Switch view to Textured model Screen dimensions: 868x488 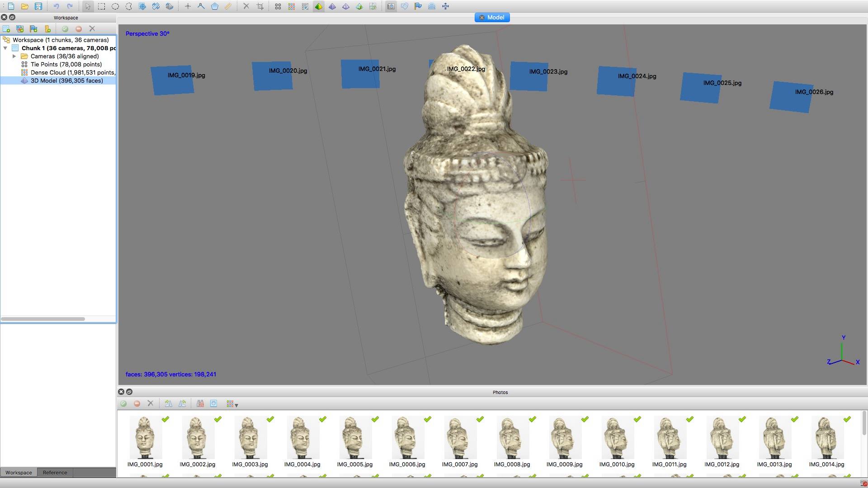coord(359,6)
